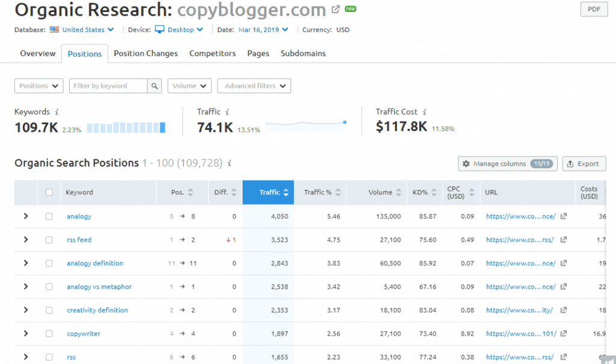
Task: Click the green new badge
Action: point(351,8)
